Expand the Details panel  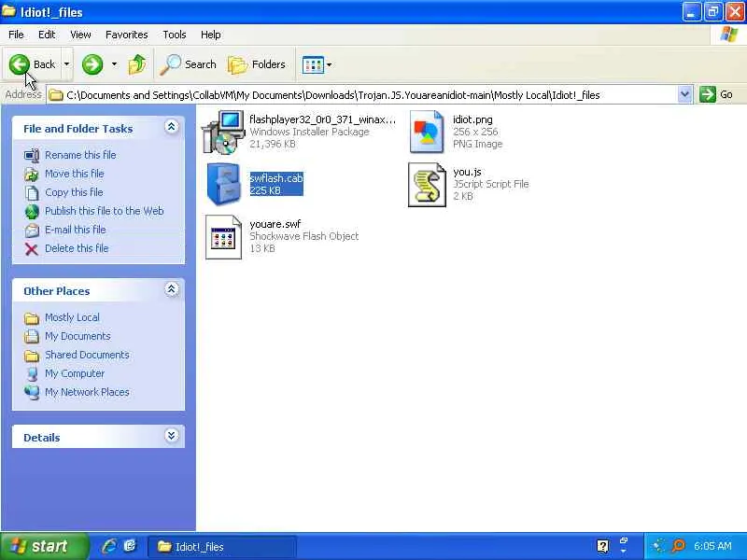click(x=172, y=435)
